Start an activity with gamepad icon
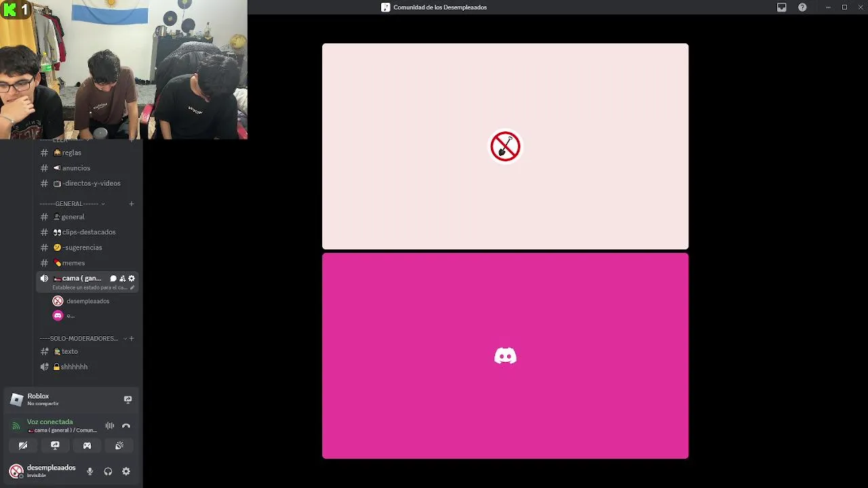This screenshot has width=868, height=488. tap(87, 445)
